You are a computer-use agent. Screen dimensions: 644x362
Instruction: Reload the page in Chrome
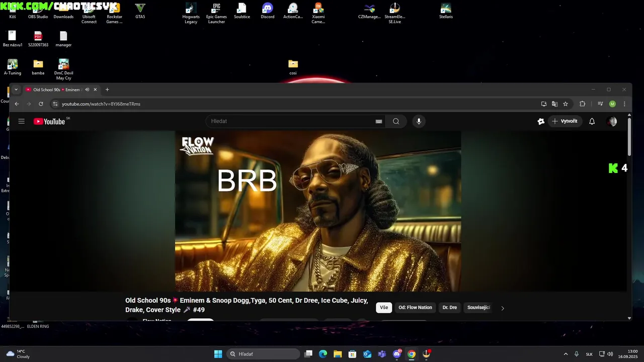41,104
